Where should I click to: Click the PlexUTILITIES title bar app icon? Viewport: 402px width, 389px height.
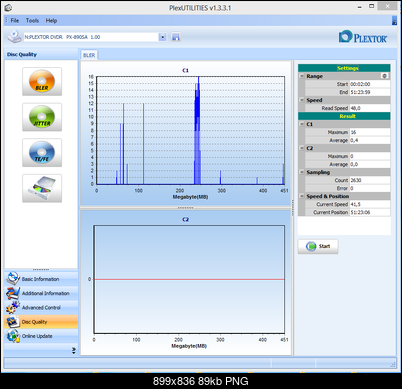8,7
